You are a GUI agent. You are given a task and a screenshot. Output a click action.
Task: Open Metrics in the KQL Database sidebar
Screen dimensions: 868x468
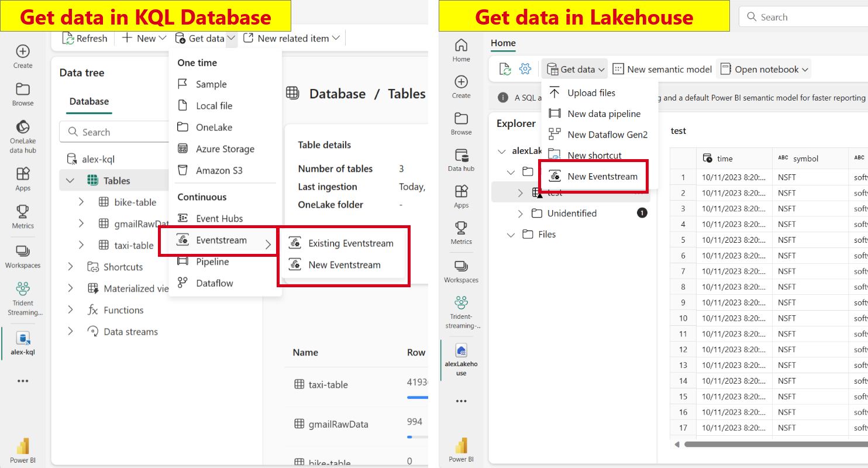(23, 216)
